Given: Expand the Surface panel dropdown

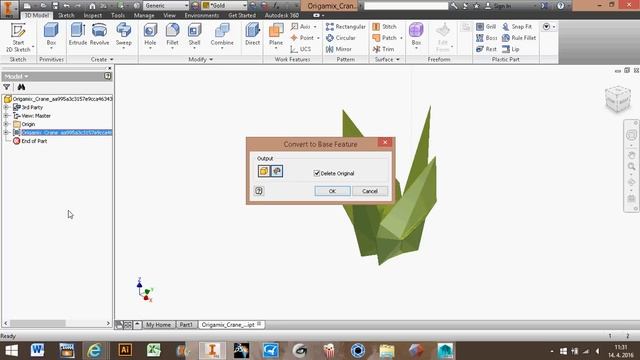Looking at the screenshot, I should (x=387, y=60).
